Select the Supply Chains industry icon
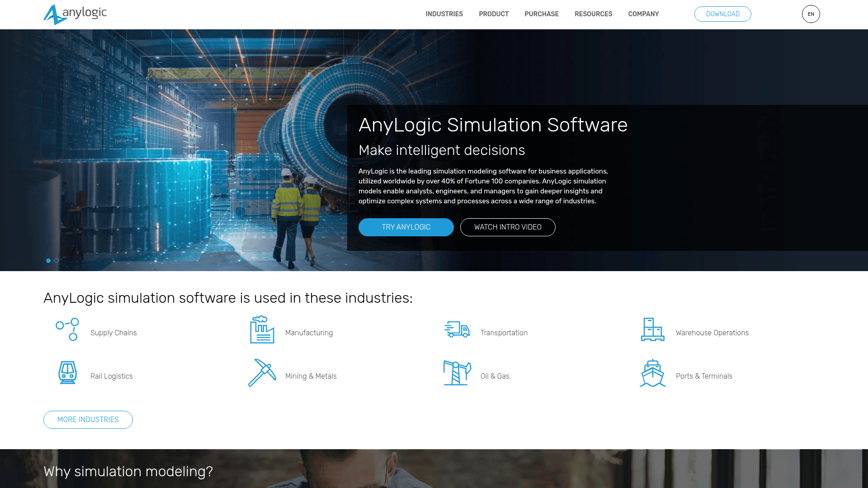 tap(67, 329)
